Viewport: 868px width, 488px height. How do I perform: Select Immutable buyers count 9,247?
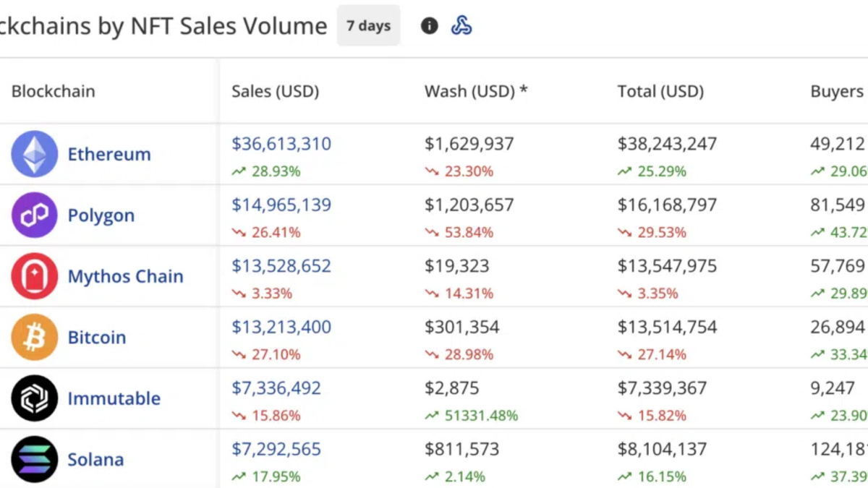coord(833,388)
